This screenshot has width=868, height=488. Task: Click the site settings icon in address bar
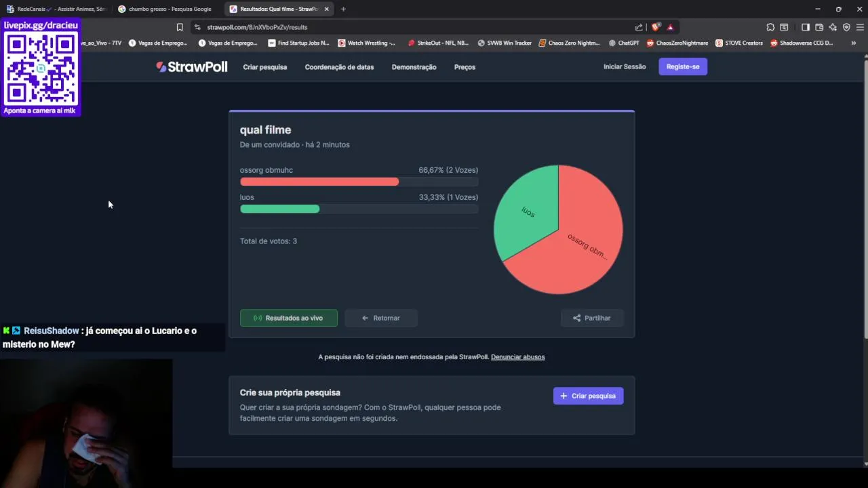point(197,27)
